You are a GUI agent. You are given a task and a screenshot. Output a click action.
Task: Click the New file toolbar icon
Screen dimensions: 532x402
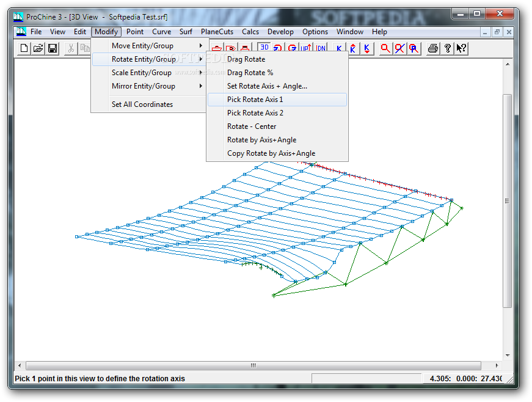[x=24, y=48]
